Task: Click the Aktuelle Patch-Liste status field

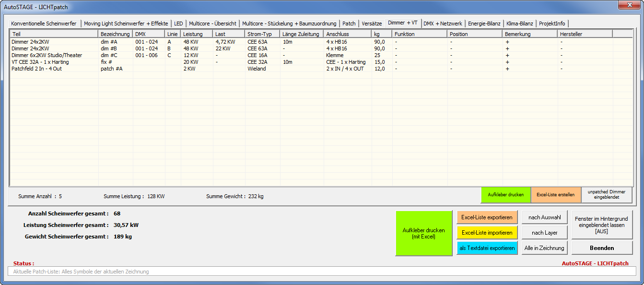Action: pyautogui.click(x=321, y=272)
